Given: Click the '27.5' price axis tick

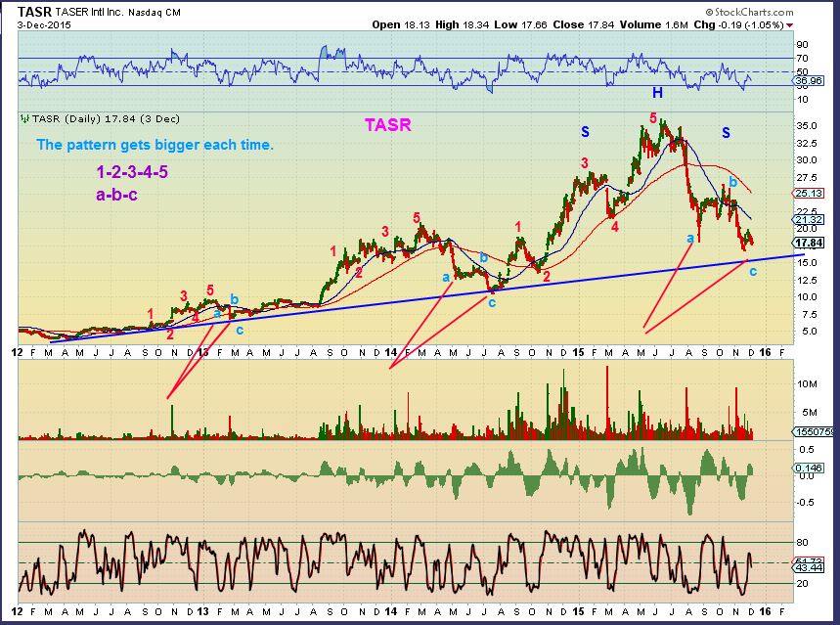Looking at the screenshot, I should click(808, 177).
